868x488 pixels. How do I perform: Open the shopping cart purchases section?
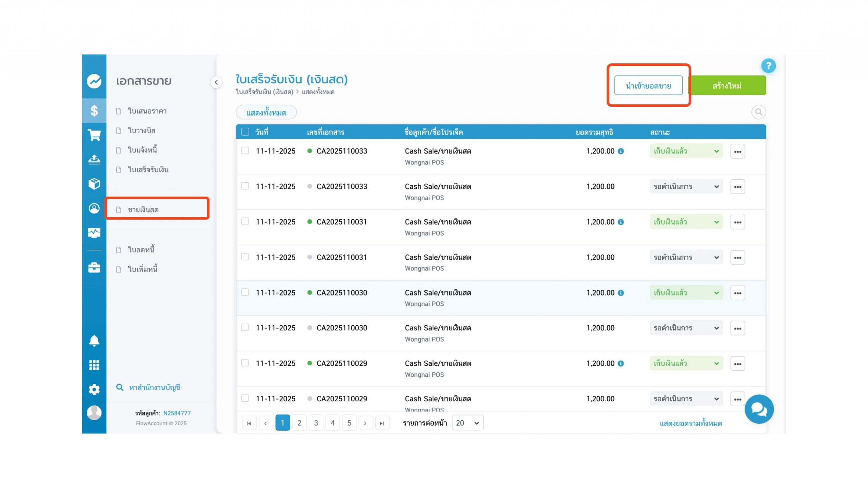coord(94,135)
